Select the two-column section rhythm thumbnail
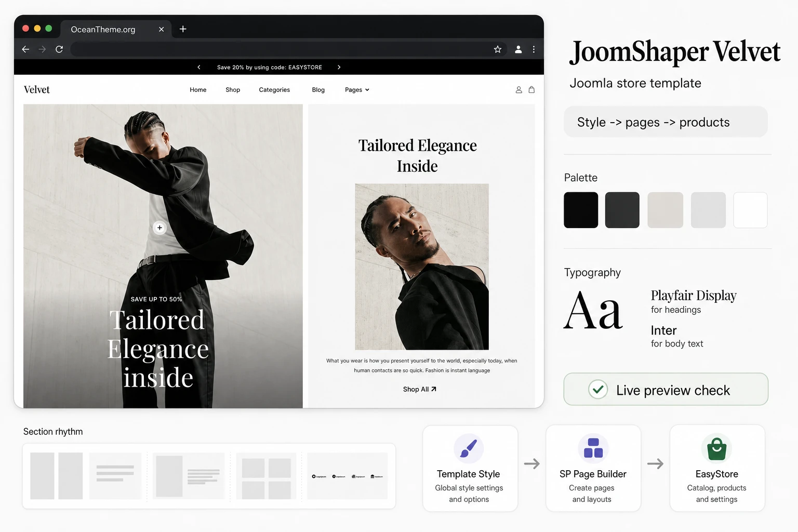798x532 pixels. [x=57, y=476]
